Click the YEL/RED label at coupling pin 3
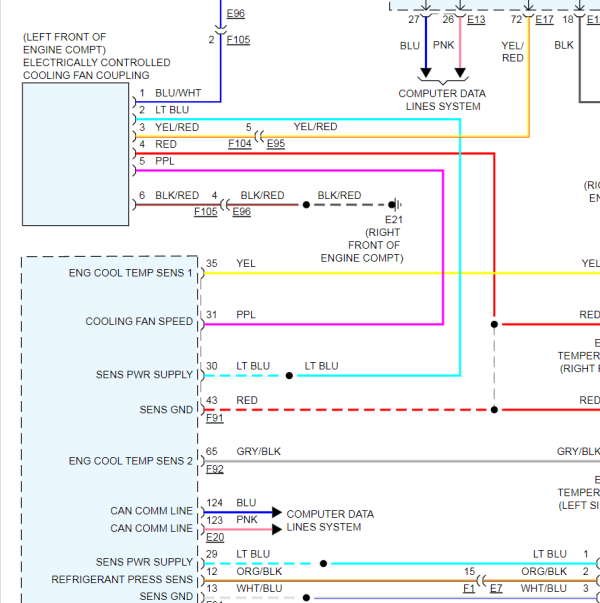 point(177,127)
